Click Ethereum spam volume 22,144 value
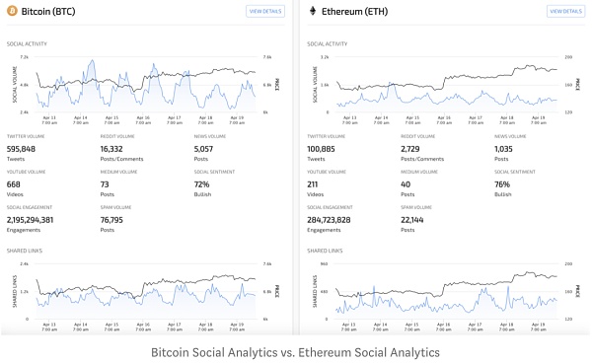592x364 pixels. click(x=411, y=220)
